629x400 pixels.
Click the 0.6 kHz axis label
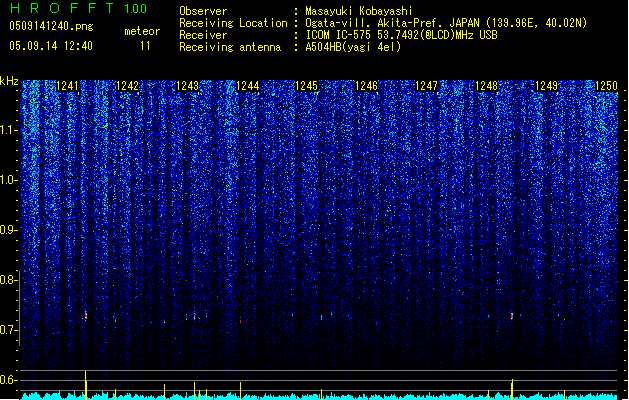[x=9, y=380]
